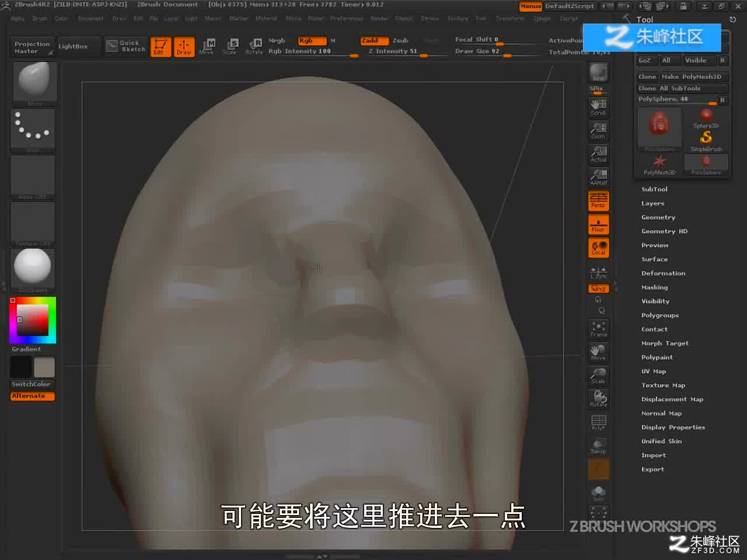Click the AAHalf icon

pos(598,177)
